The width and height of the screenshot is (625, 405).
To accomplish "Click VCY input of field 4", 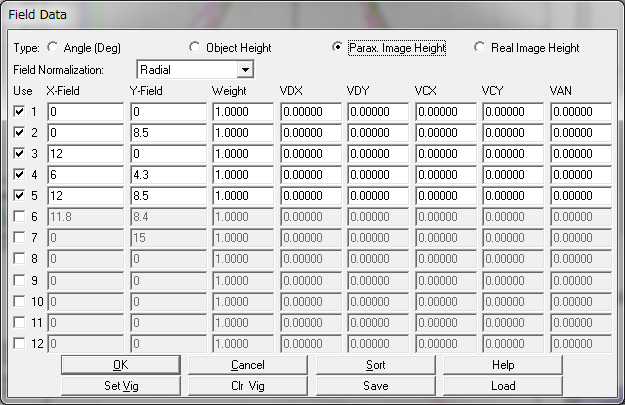I will pos(513,175).
